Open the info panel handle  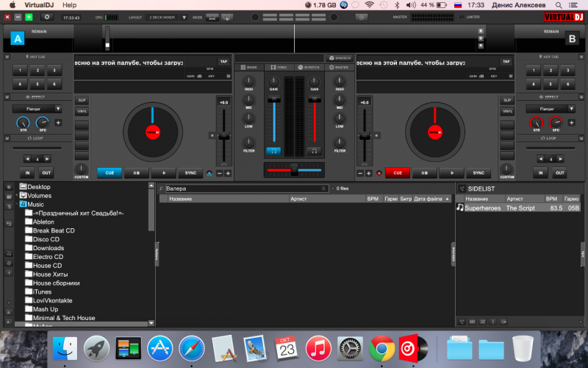click(x=582, y=254)
